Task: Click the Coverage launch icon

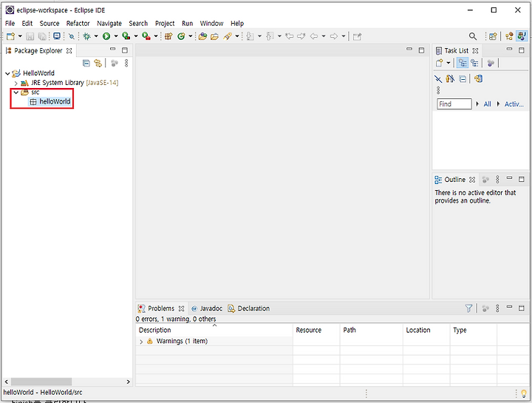Action: [126, 36]
